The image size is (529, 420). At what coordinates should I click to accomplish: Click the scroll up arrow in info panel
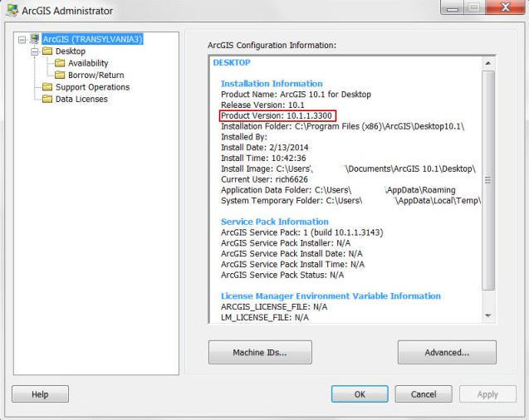click(x=488, y=63)
